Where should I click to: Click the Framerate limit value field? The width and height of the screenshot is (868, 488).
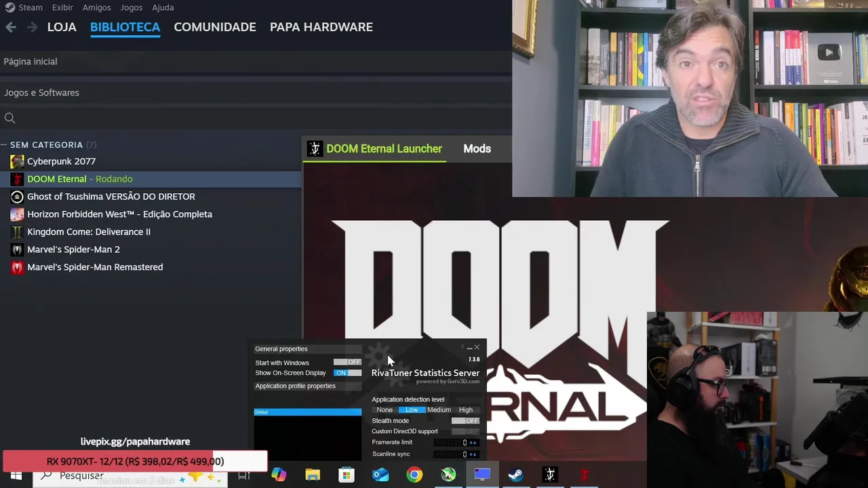[x=450, y=443]
